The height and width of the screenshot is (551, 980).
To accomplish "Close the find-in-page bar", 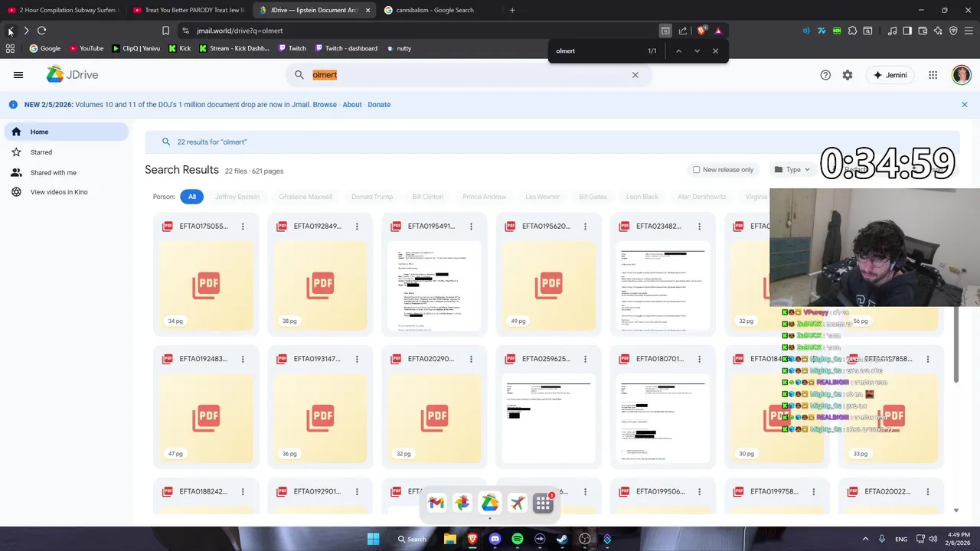I will [x=715, y=51].
